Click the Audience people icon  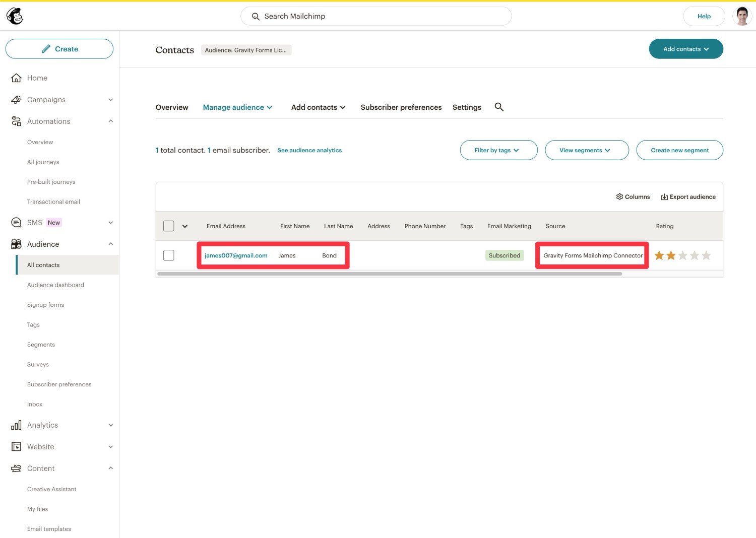[x=16, y=244]
